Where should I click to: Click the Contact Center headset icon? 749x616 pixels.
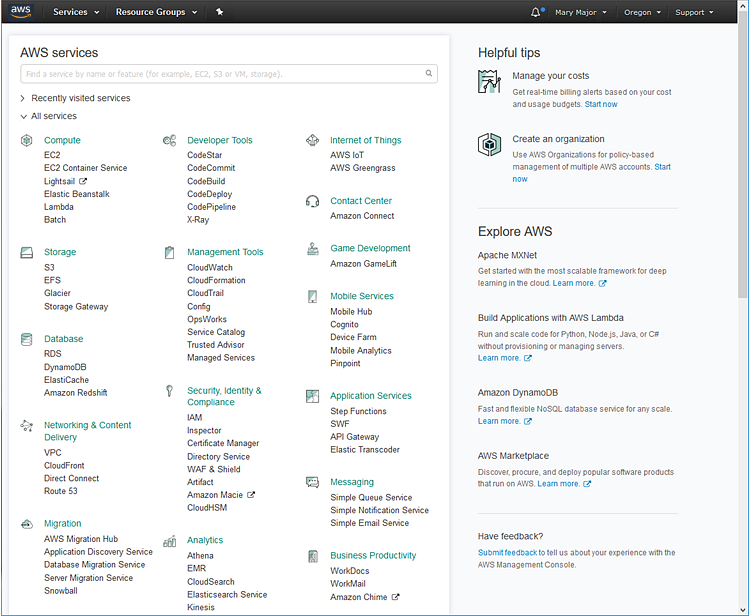312,201
